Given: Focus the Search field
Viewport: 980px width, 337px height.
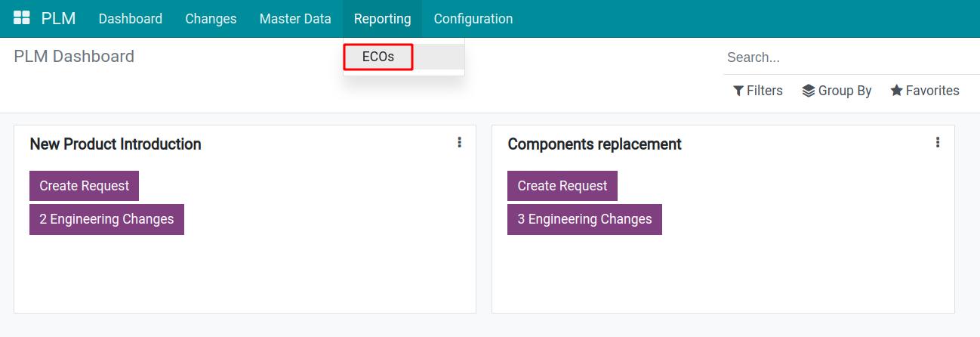Looking at the screenshot, I should [851, 57].
